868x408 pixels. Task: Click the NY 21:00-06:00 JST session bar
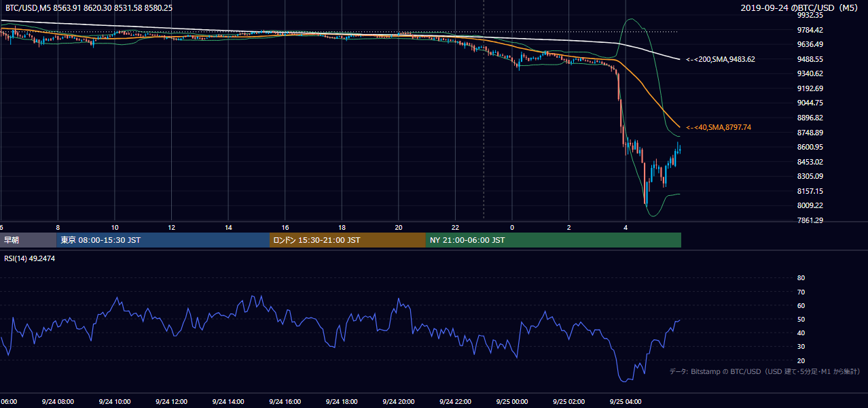[554, 240]
